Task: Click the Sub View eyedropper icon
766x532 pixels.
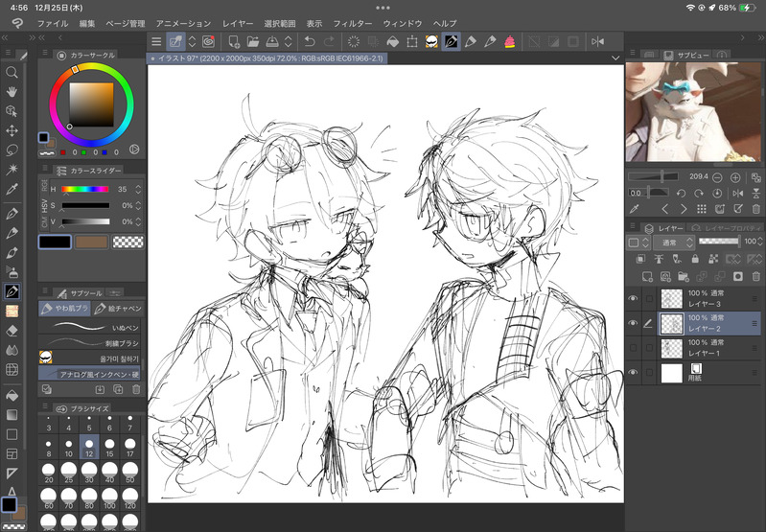Action: 634,209
